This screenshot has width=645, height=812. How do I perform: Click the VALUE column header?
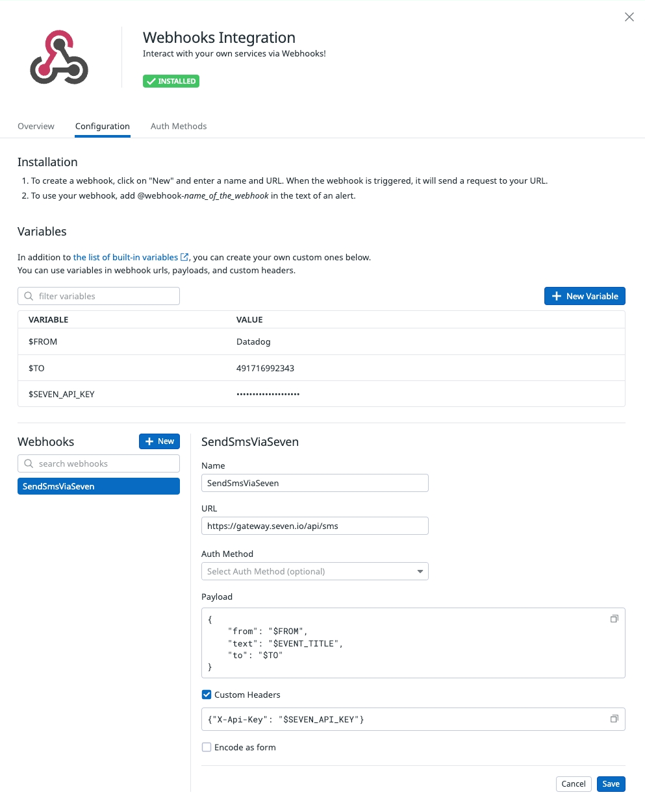[249, 319]
